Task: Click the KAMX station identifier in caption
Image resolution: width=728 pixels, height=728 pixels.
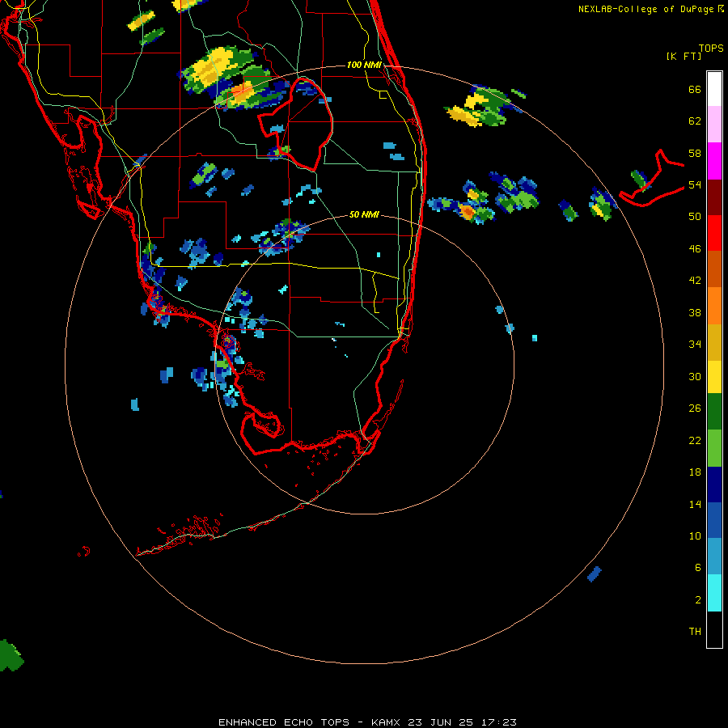Action: coord(387,722)
